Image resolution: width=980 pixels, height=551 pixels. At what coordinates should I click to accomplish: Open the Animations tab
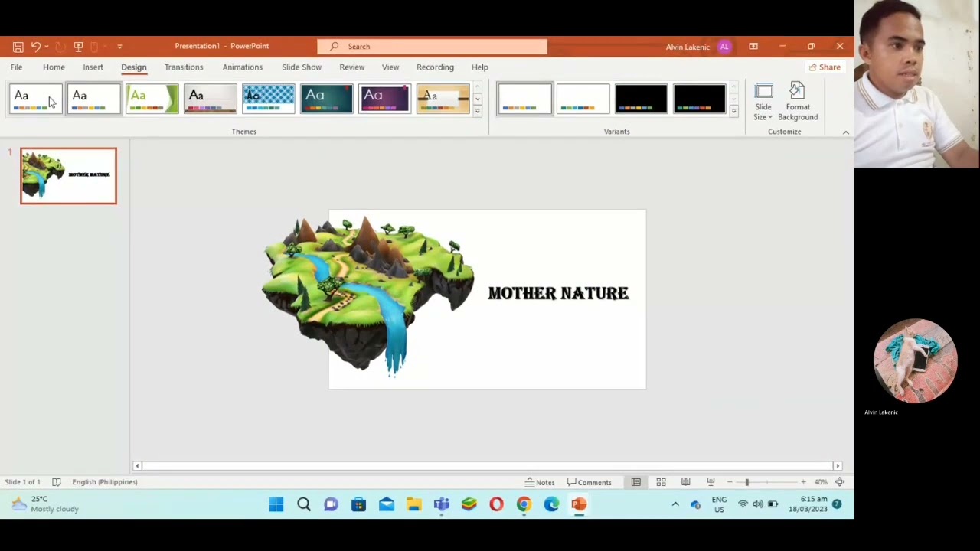coord(242,67)
